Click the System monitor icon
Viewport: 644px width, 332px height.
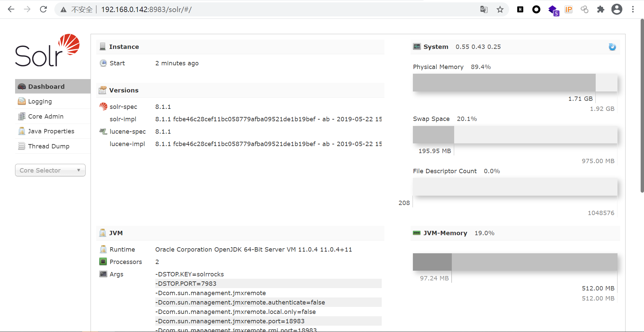tap(417, 47)
